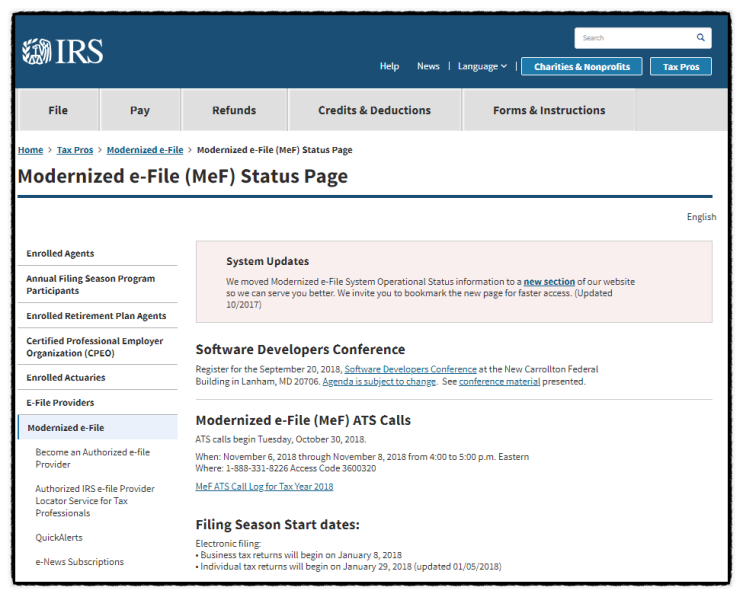Click the text 'Where: 1-888-331-8226 Access Code 3600320'
This screenshot has width=743, height=597.
pos(286,469)
